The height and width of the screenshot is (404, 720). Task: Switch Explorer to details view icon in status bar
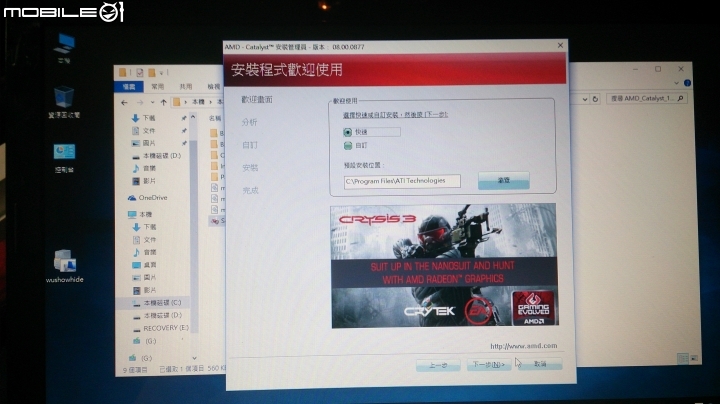click(682, 358)
